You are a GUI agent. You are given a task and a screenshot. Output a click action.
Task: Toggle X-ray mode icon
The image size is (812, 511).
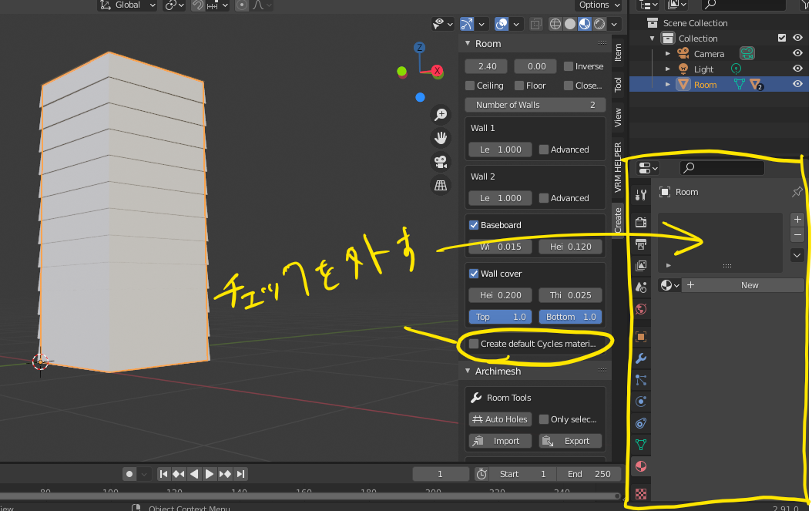pos(535,24)
